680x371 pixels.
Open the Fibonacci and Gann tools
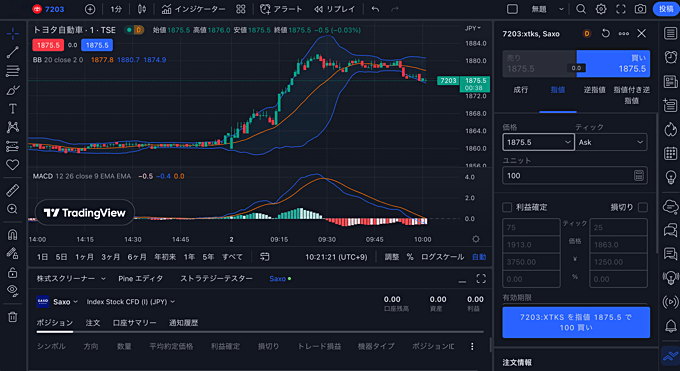click(13, 71)
